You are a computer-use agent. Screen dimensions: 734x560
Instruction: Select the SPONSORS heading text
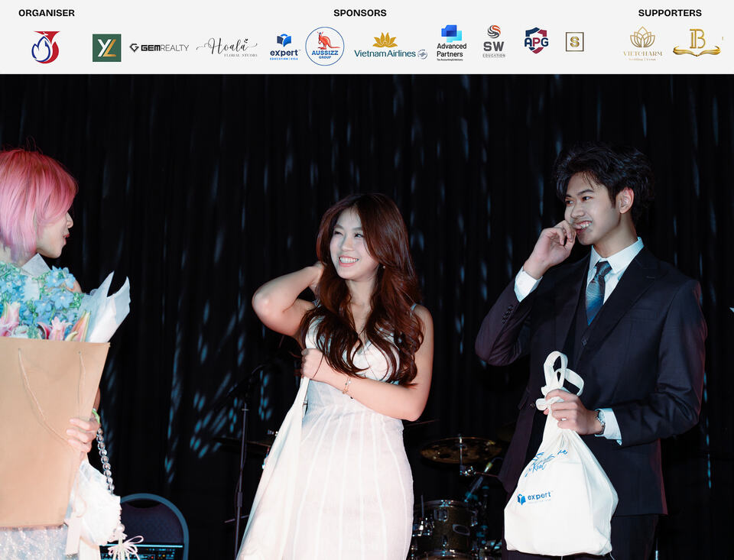[x=360, y=13]
